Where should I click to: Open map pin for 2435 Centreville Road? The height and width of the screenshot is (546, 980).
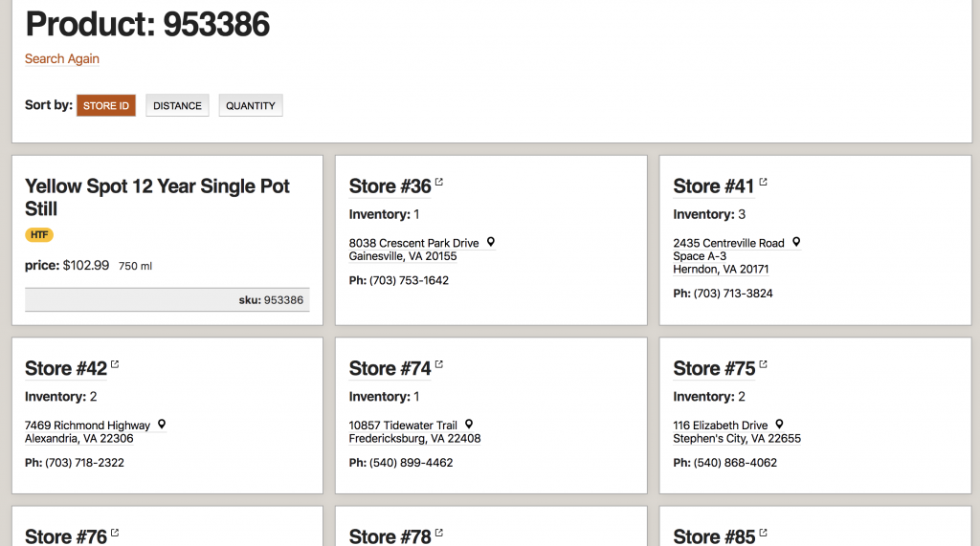point(796,242)
